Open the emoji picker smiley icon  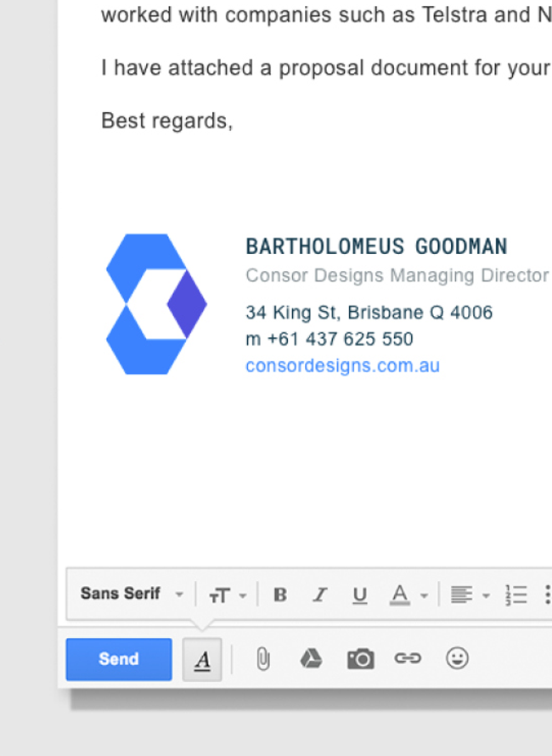458,659
